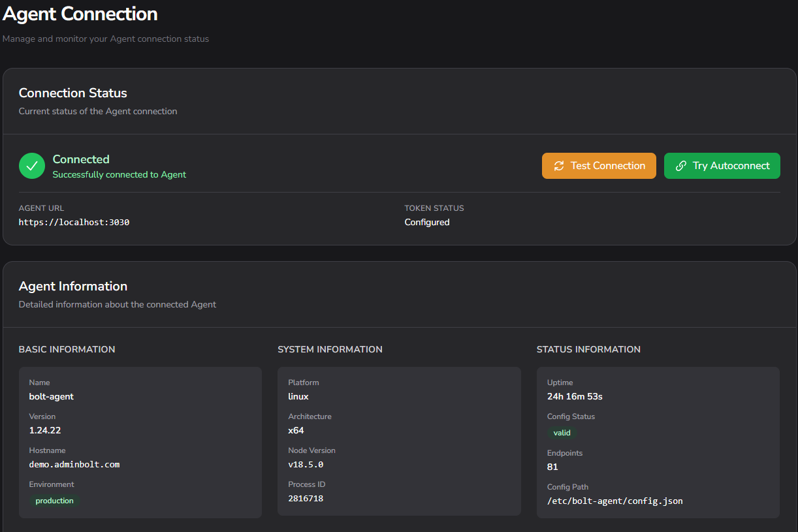Click the Agent Information section heading
Screen dimensions: 798x532
[x=72, y=286]
